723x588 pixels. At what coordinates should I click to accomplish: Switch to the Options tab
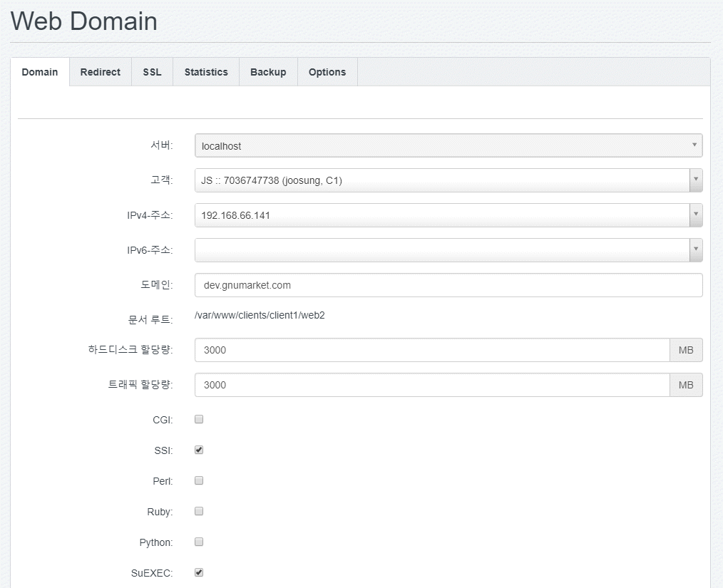[327, 72]
